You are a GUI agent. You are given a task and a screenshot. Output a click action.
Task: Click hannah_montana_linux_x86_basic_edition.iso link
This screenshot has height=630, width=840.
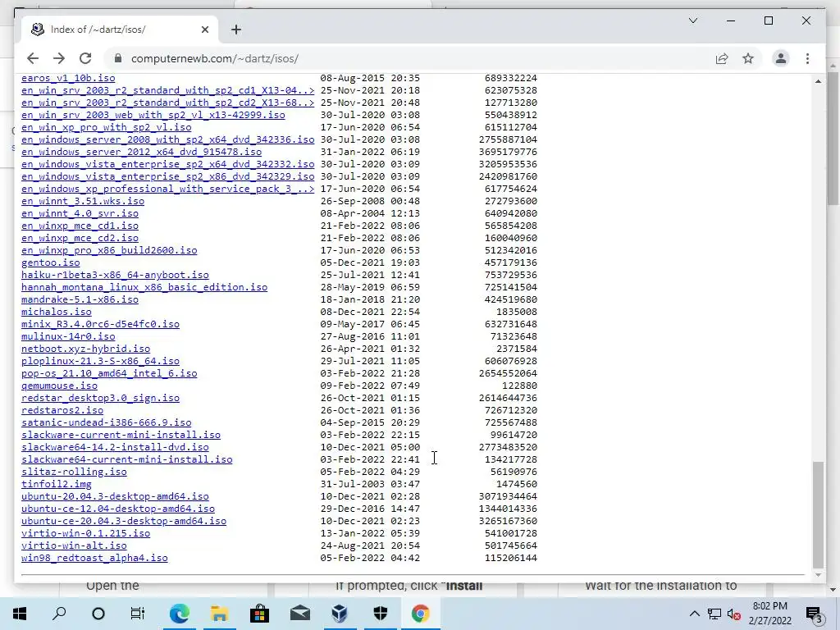coord(144,287)
